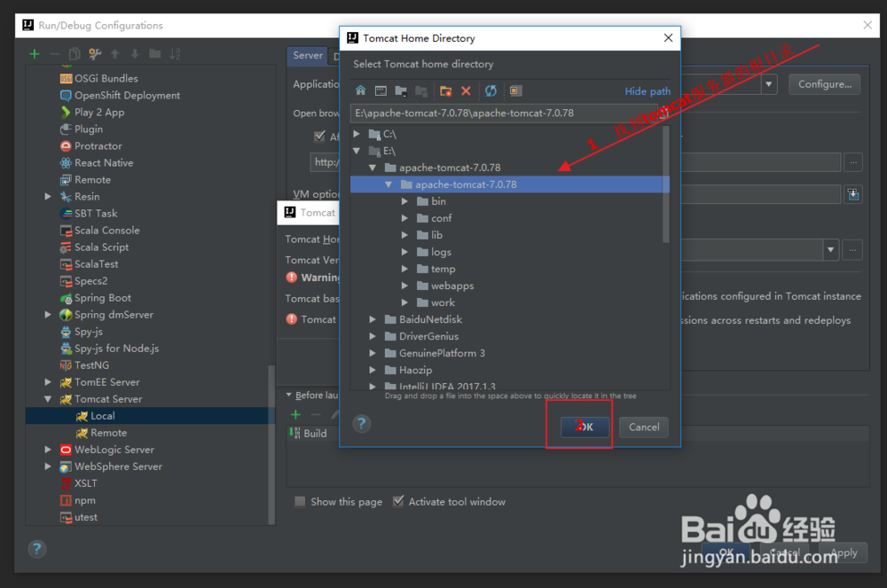Open help in Tomcat Home Directory dialog
The image size is (887, 588).
pos(362,423)
